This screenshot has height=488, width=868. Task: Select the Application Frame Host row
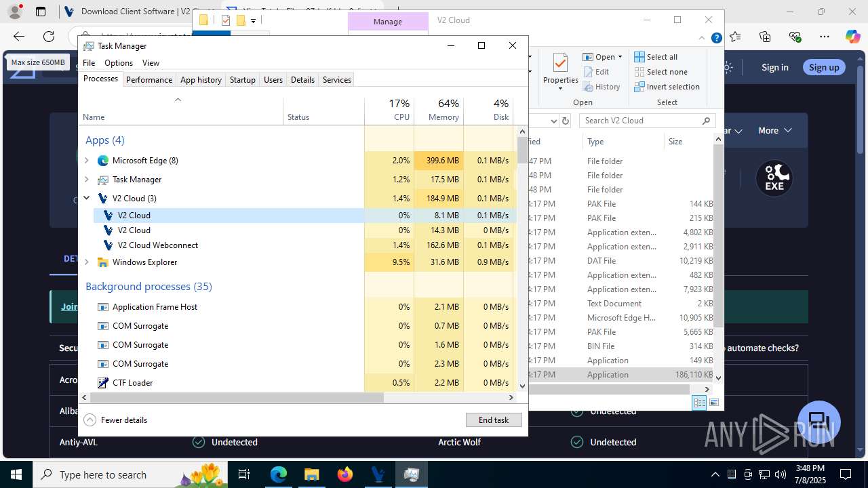point(298,307)
